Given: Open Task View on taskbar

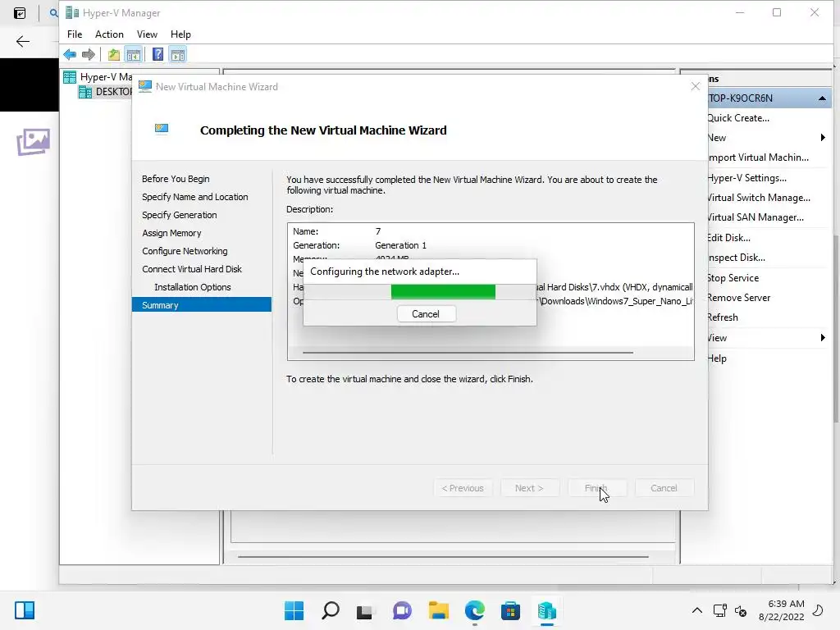Looking at the screenshot, I should tap(365, 610).
